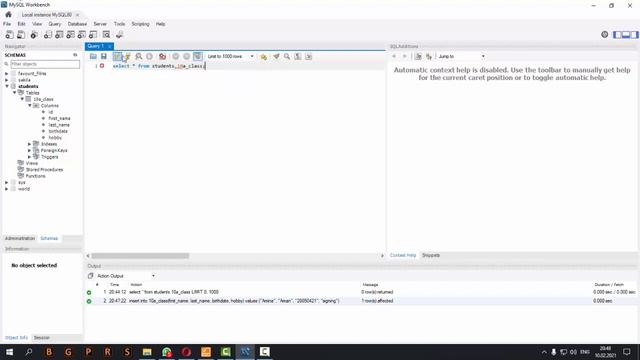The height and width of the screenshot is (360, 640).
Task: Expand the Triggers node
Action: click(x=29, y=157)
